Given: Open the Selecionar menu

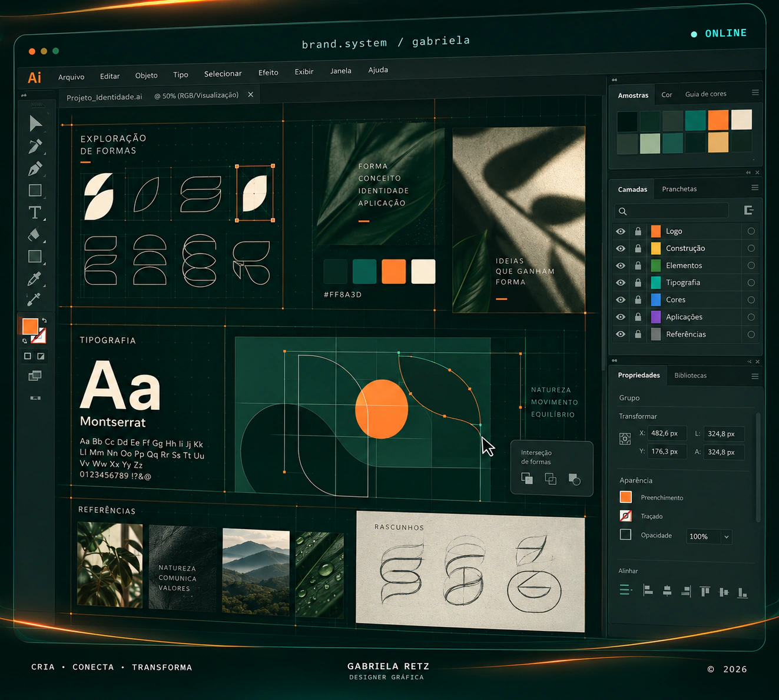Looking at the screenshot, I should click(x=223, y=74).
